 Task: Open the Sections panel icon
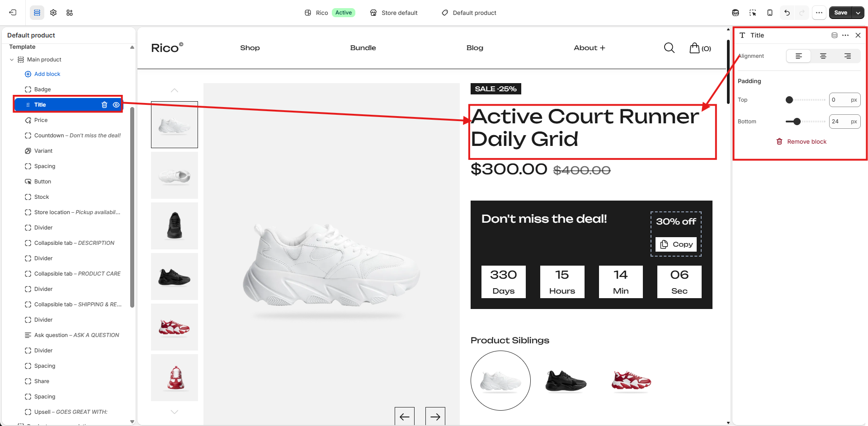point(37,13)
